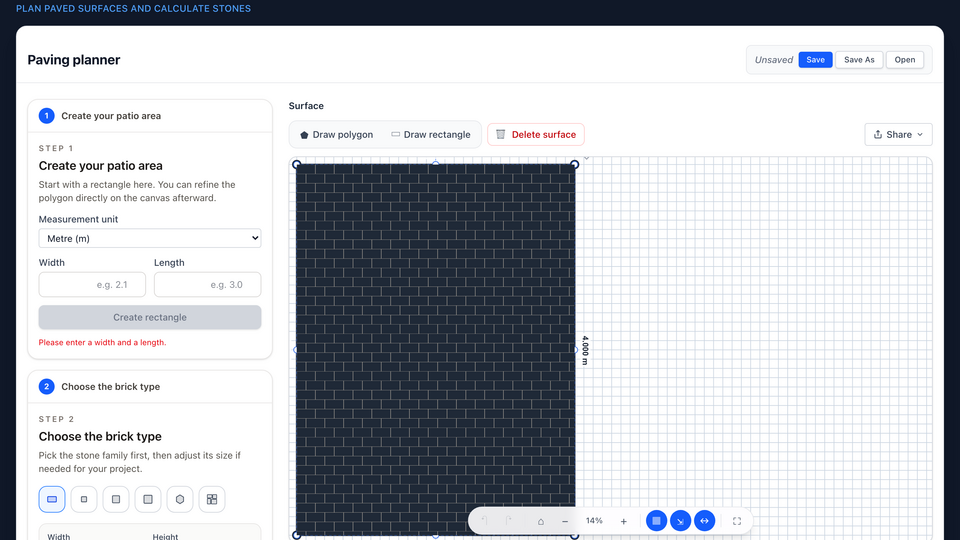Expand the Share dropdown chevron

click(920, 135)
